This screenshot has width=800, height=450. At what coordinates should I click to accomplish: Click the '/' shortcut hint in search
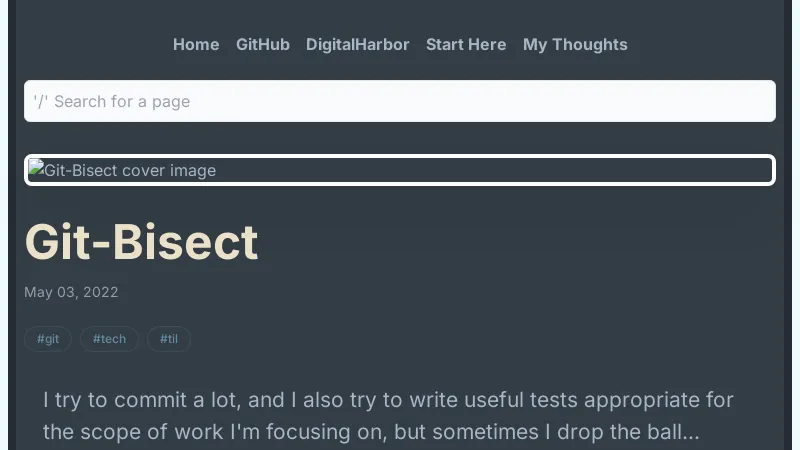pos(40,101)
